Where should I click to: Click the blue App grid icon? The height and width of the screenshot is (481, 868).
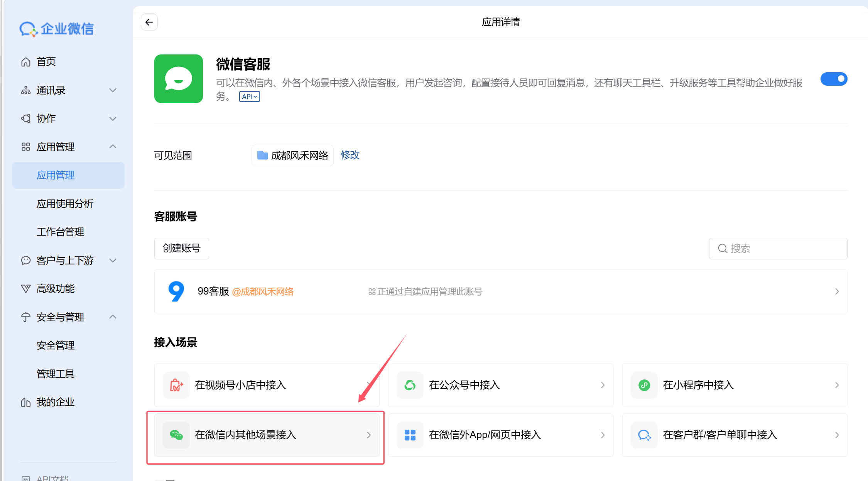[x=410, y=435]
